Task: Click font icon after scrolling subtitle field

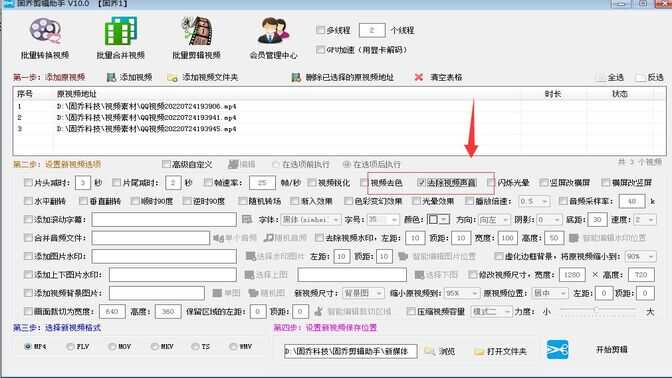Action: pos(247,219)
